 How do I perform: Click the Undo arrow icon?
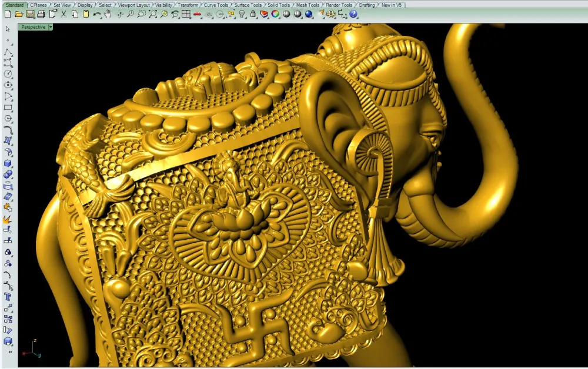click(97, 14)
